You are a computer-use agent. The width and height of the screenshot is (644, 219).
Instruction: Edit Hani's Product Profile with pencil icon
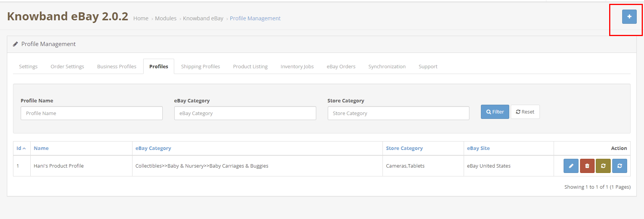(571, 166)
